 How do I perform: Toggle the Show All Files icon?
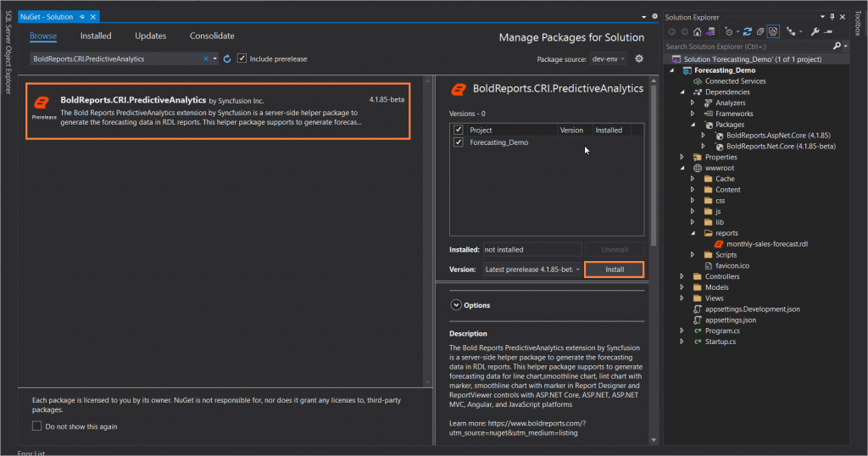point(773,31)
